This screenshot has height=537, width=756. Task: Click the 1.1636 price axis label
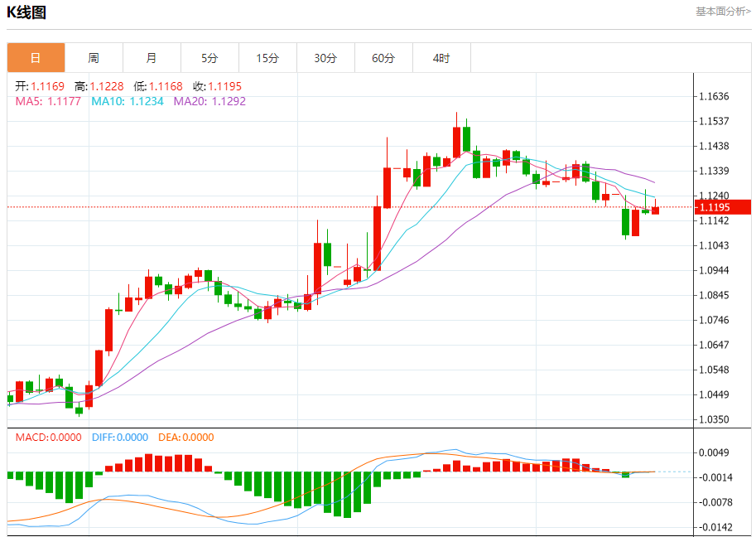[714, 96]
